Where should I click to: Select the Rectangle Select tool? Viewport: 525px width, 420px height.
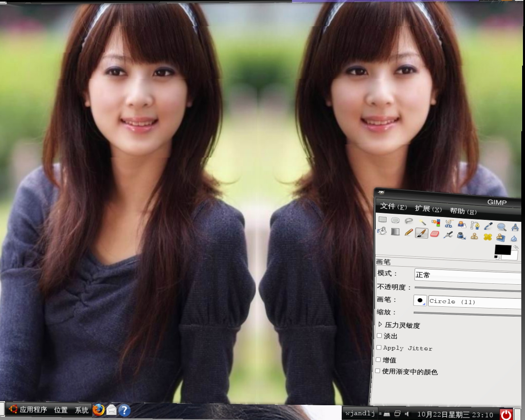pyautogui.click(x=382, y=219)
